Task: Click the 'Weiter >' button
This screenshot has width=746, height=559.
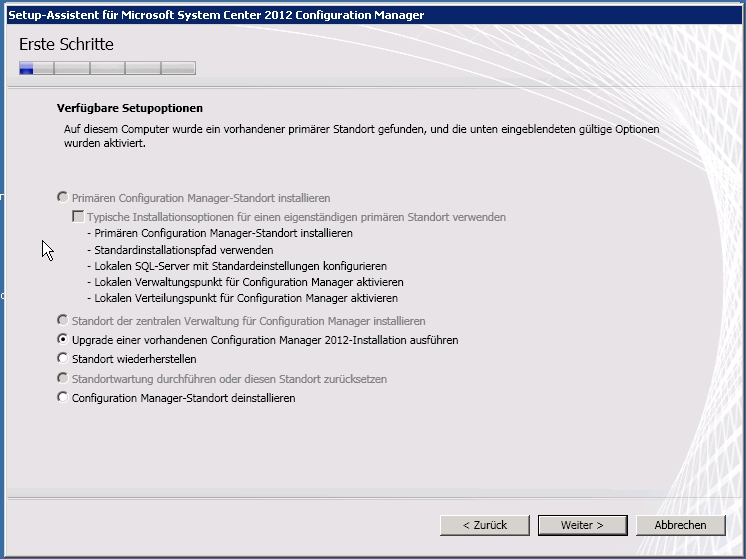Action: point(582,525)
